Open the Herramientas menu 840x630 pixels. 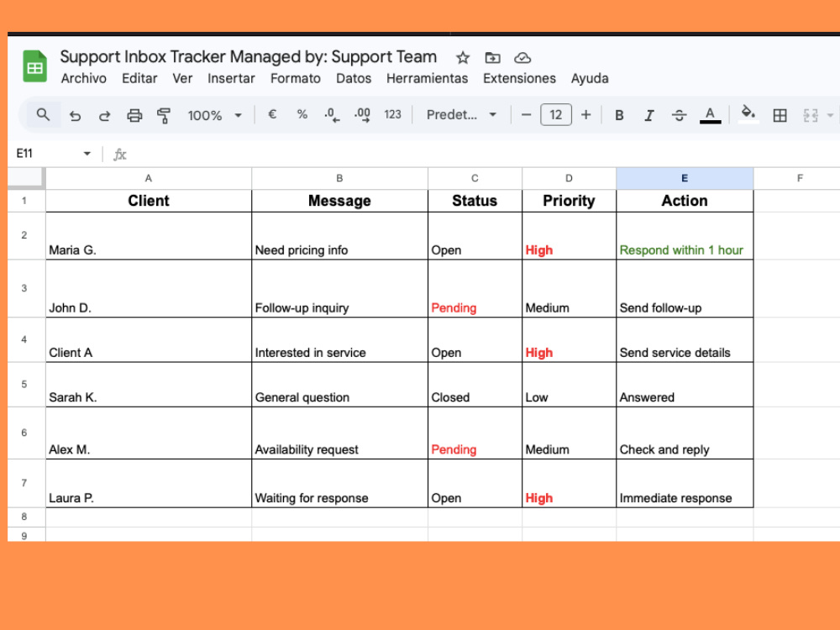427,78
